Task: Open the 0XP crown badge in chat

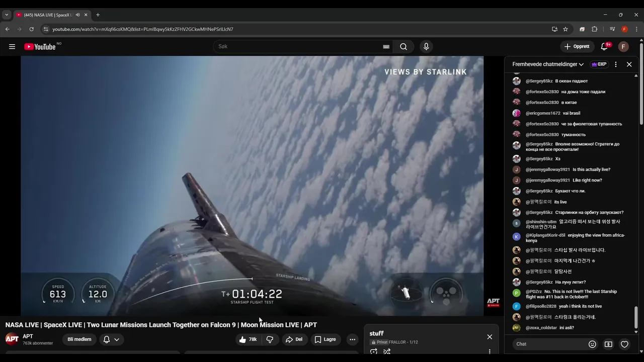Action: click(x=599, y=64)
